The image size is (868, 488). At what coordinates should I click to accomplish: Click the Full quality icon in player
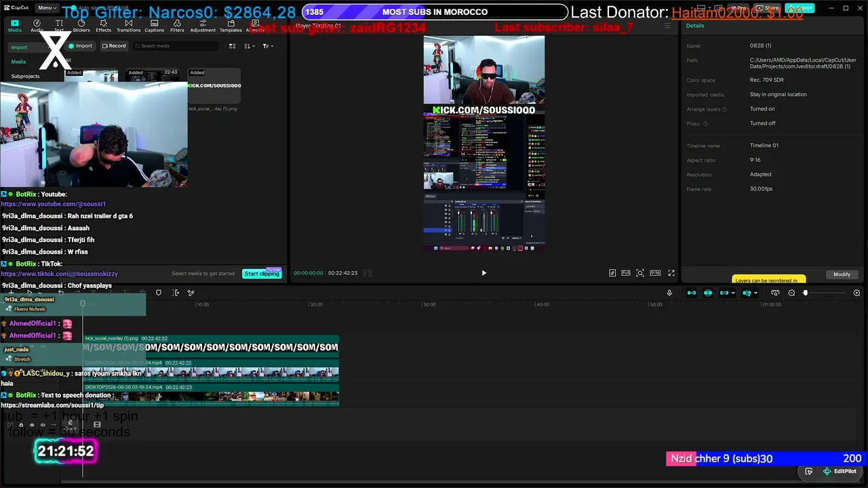pyautogui.click(x=626, y=273)
